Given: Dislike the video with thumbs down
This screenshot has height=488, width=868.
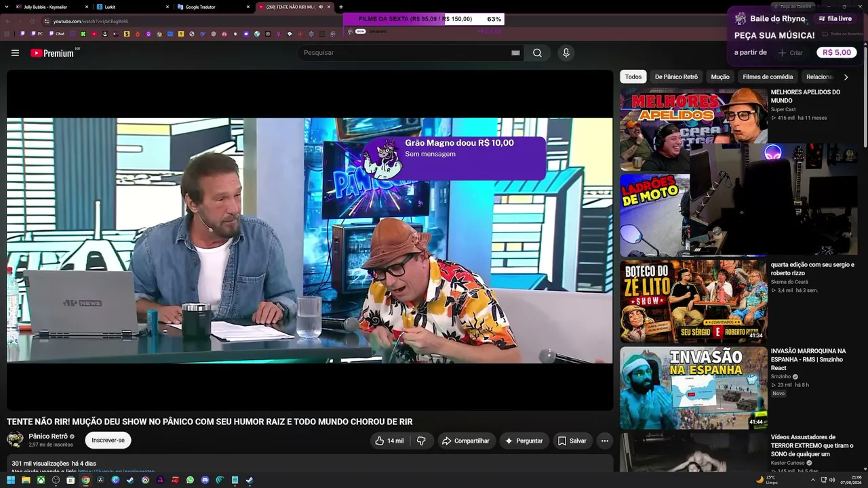Looking at the screenshot, I should [421, 441].
